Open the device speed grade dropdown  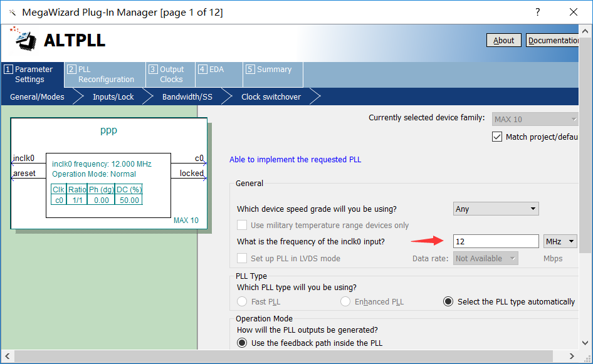pos(495,209)
